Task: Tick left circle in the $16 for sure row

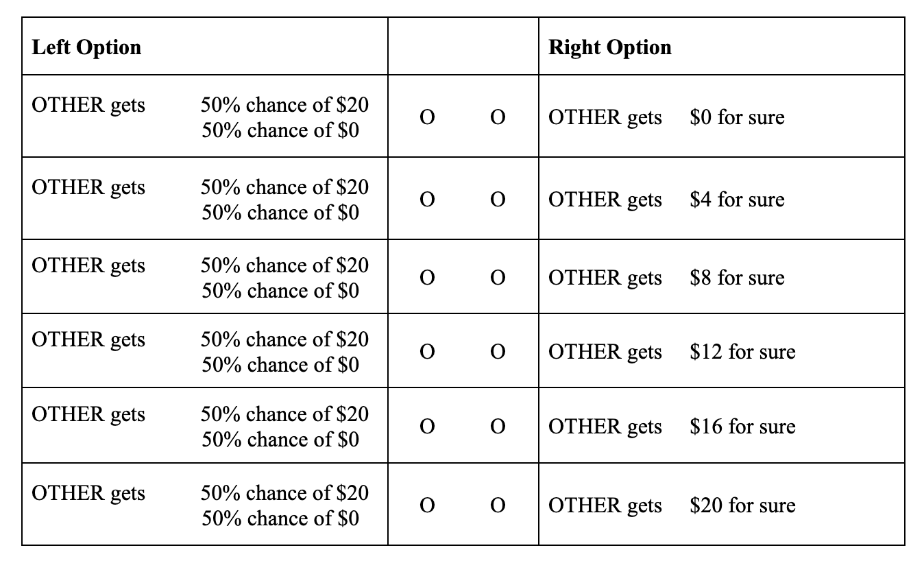Action: tap(426, 427)
